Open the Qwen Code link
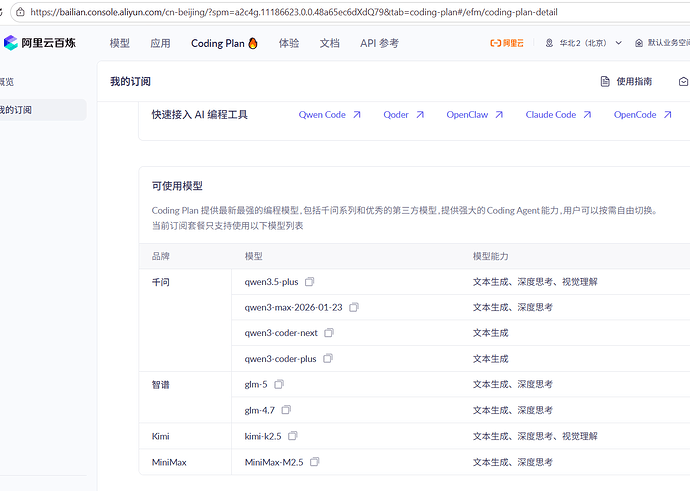Image resolution: width=690 pixels, height=491 pixels. 330,115
